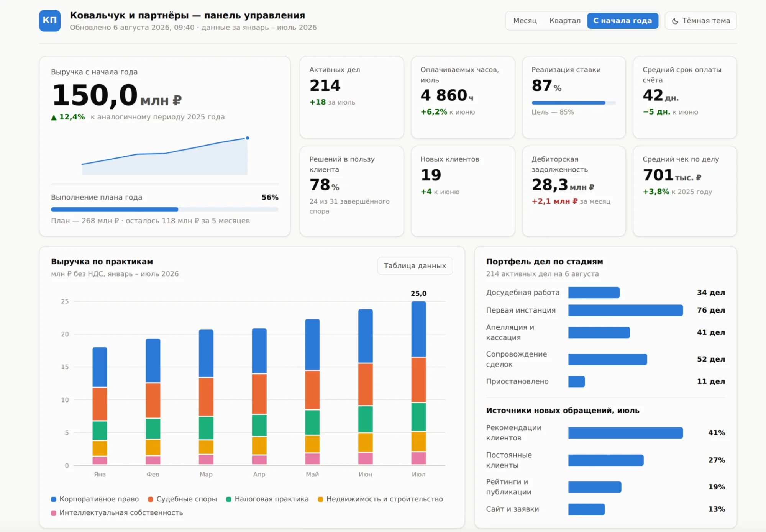
Task: Click the revenue sparkline end point
Action: pyautogui.click(x=248, y=138)
